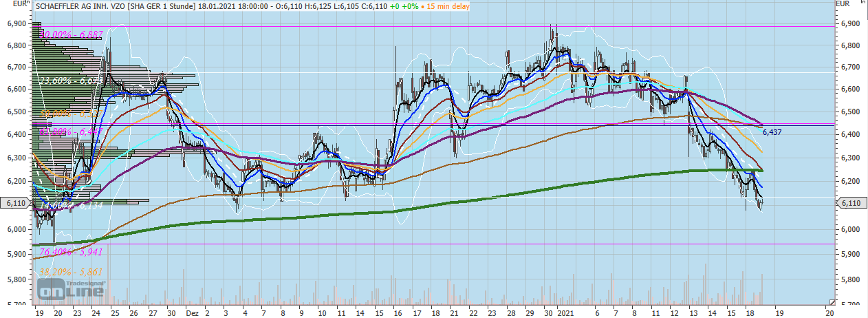Click the SCHAEFFLER AG INH. VZO chart title
The image size is (868, 318).
click(x=80, y=5)
